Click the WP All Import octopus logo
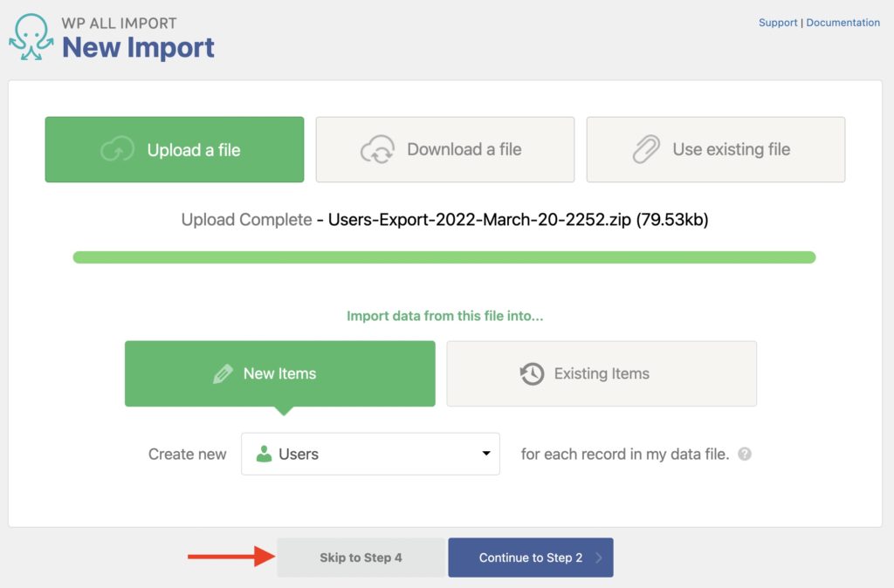 (31, 35)
